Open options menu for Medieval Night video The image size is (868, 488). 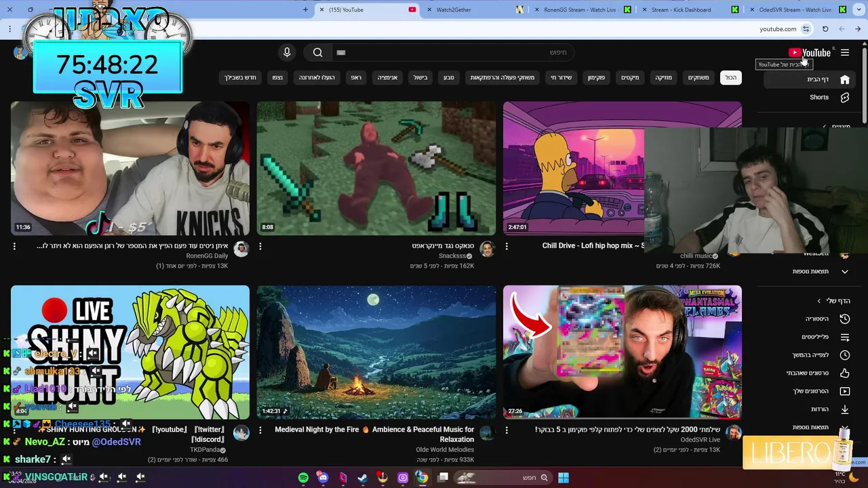click(260, 430)
